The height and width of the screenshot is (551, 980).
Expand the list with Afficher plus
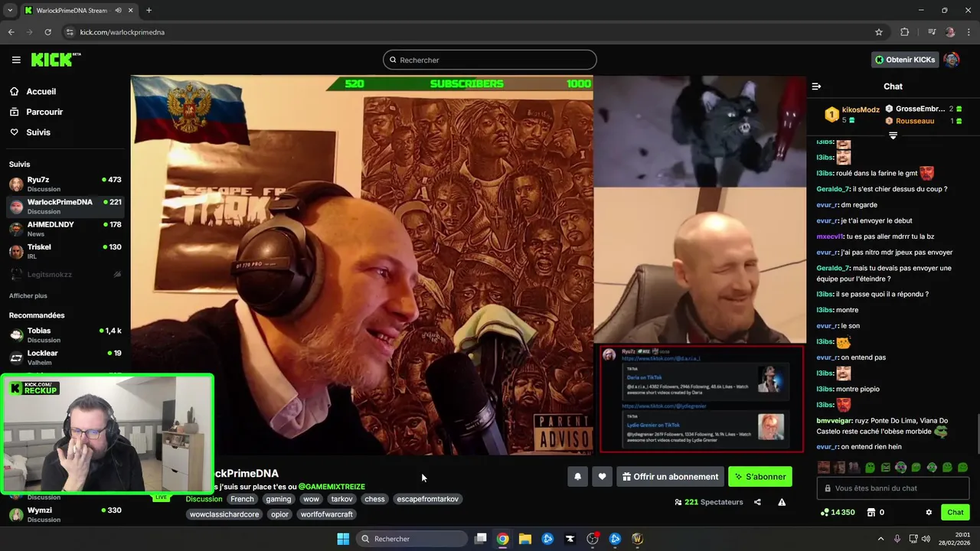[28, 295]
